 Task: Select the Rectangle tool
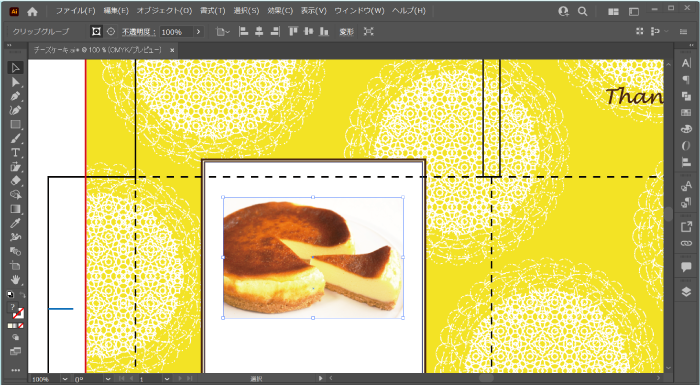click(x=16, y=125)
